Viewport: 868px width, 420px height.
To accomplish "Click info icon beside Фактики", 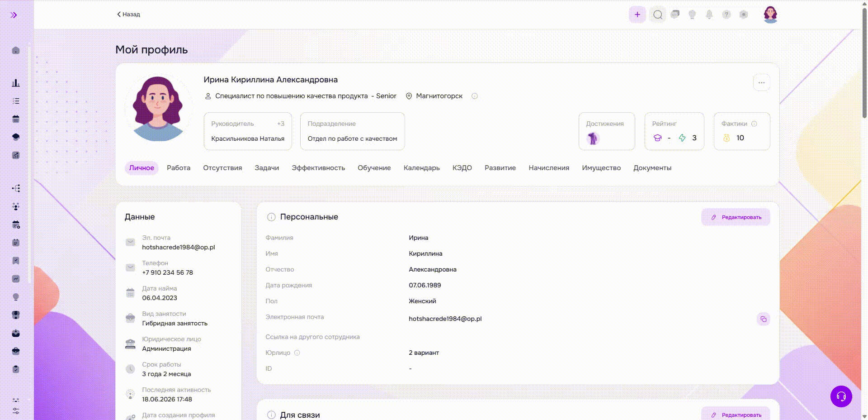I will [x=754, y=124].
